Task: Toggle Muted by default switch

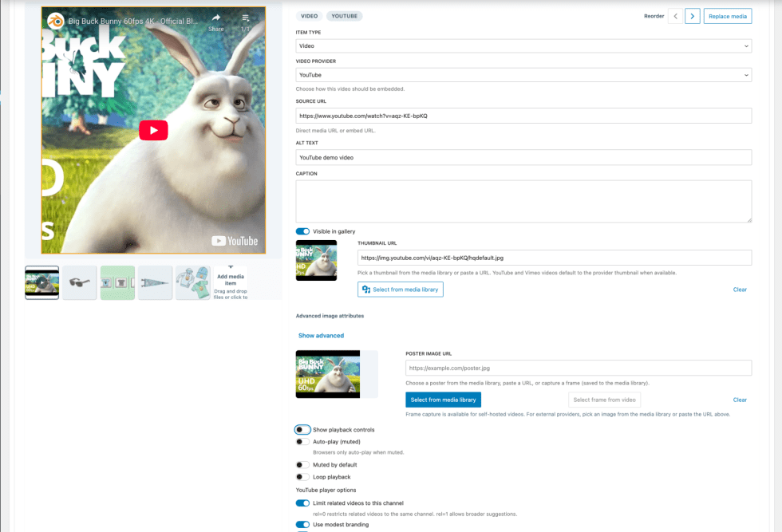Action: pyautogui.click(x=302, y=465)
